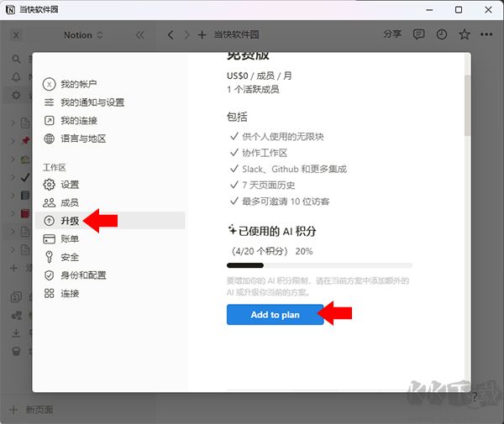
Task: Minimize the Notion window
Action: coord(429,9)
